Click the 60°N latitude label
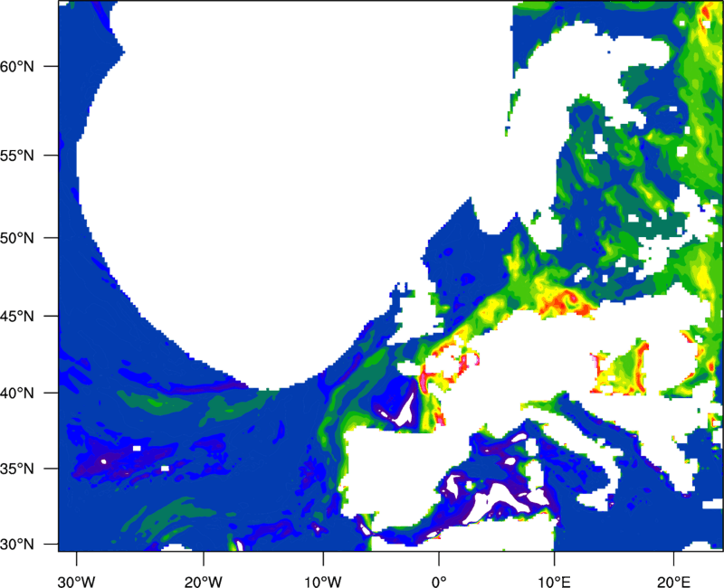Viewport: 724px width, 588px height. click(17, 66)
